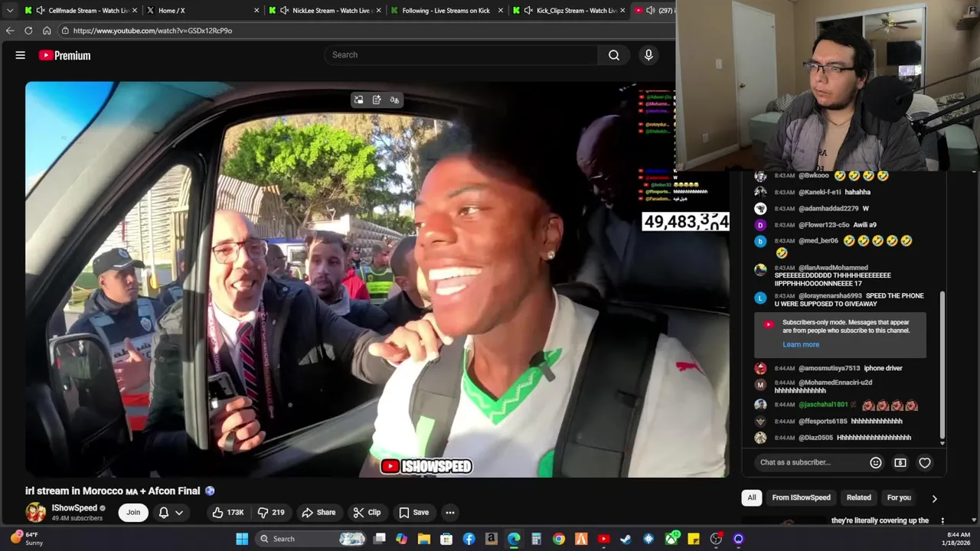Create a Clip with scissors button
This screenshot has height=551, width=980.
[367, 512]
